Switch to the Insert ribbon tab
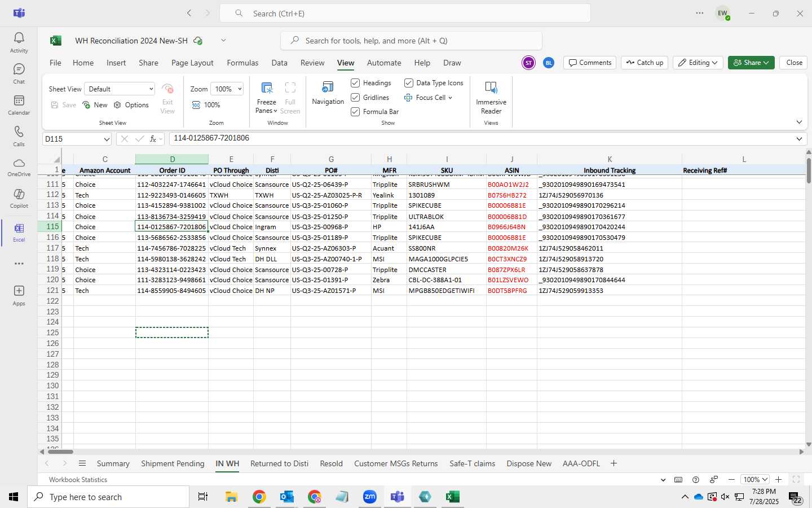The height and width of the screenshot is (508, 812). click(x=116, y=63)
